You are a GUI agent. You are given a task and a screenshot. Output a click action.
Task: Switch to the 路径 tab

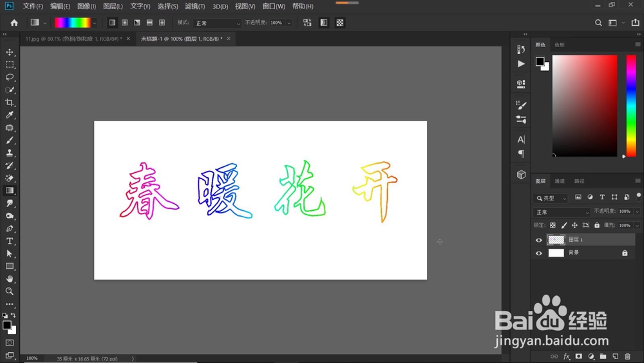click(579, 181)
